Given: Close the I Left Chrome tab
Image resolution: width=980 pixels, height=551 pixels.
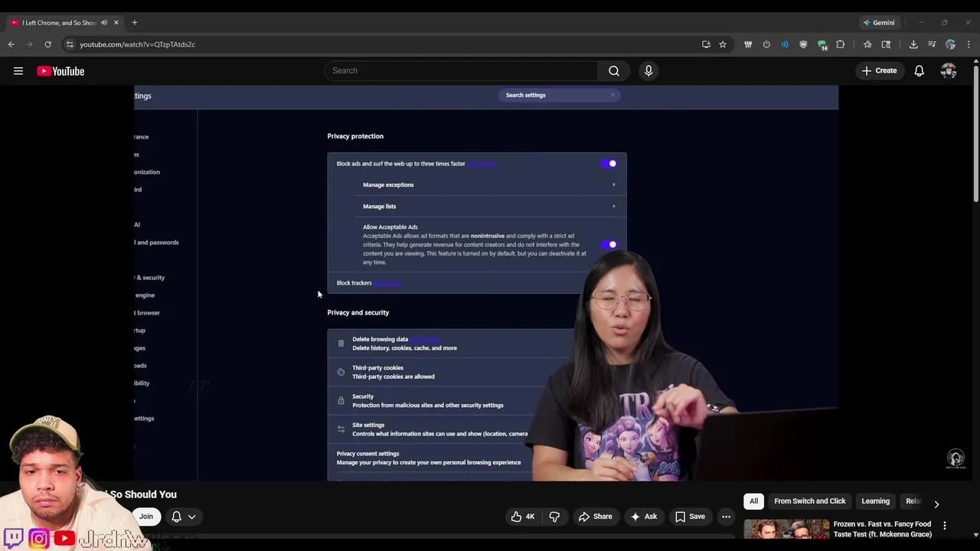Looking at the screenshot, I should click(116, 22).
